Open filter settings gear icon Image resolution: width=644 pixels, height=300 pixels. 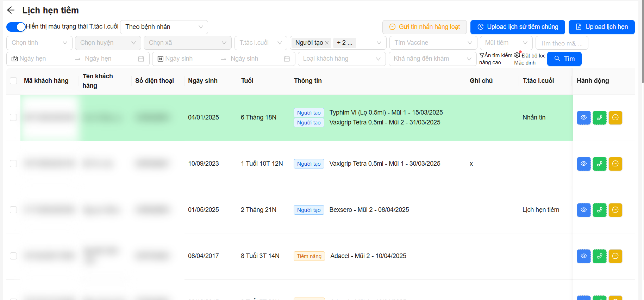tap(517, 55)
